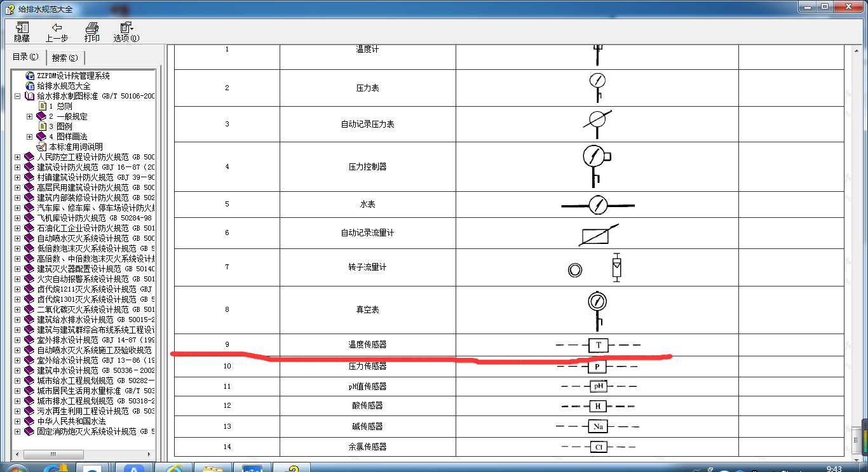
Task: Select 室外给水设计规范 GBJ 13-86 entry
Action: coord(96,360)
